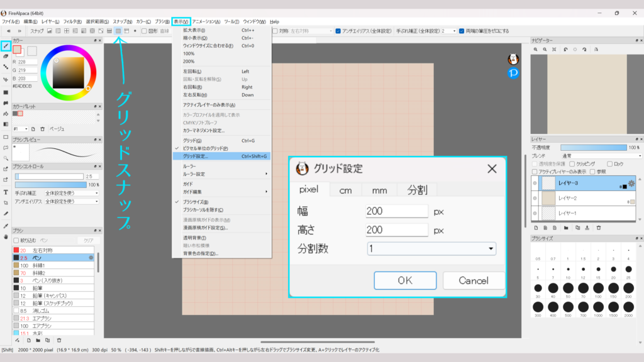Image resolution: width=644 pixels, height=362 pixels.
Task: Hide レイヤー2 using its visibility dot
Action: point(535,199)
